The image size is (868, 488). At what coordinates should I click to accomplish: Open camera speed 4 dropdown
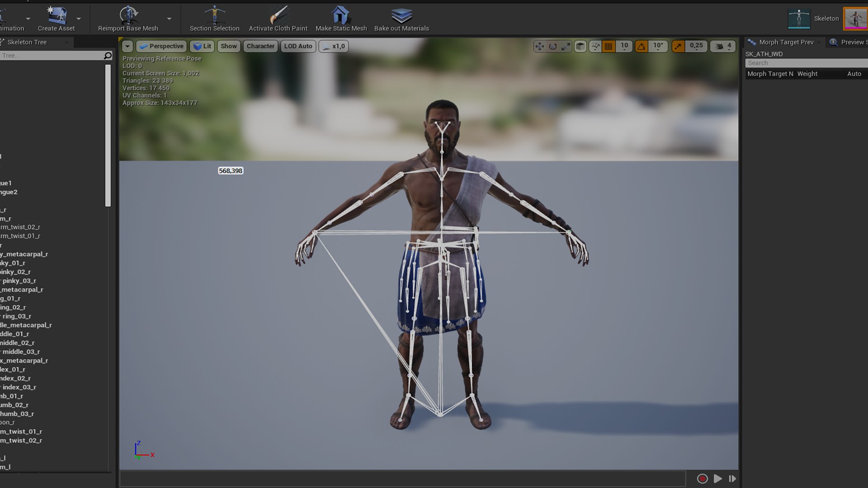(723, 46)
